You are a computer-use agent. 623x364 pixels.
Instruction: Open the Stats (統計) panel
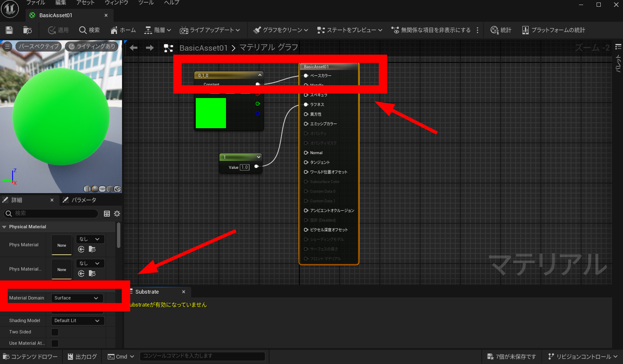(501, 30)
